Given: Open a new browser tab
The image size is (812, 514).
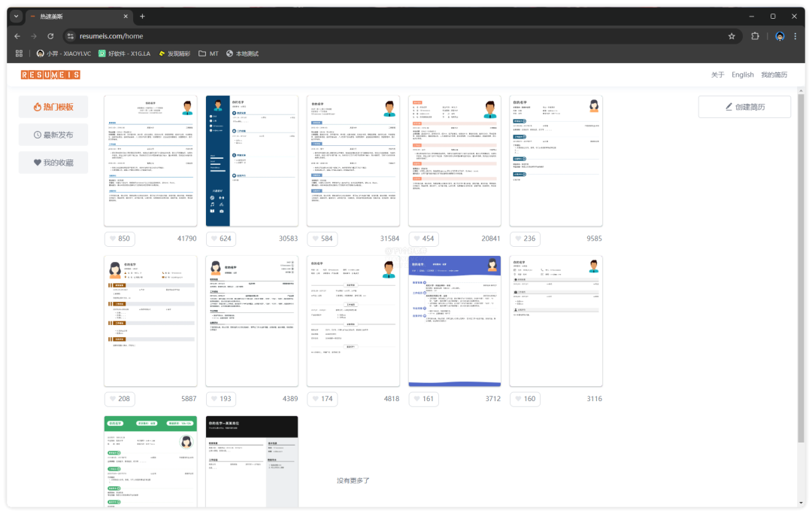Looking at the screenshot, I should tap(142, 17).
